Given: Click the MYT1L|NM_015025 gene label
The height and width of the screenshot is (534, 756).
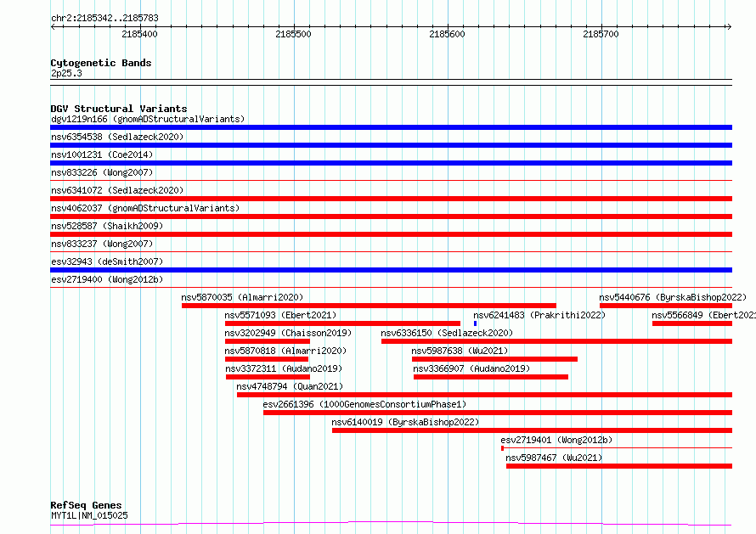Looking at the screenshot, I should coord(90,515).
